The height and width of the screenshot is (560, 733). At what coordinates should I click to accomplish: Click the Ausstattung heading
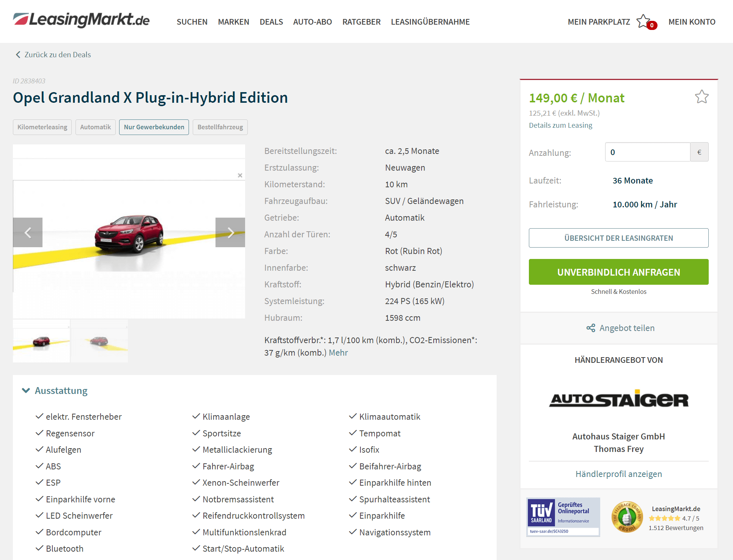click(61, 391)
